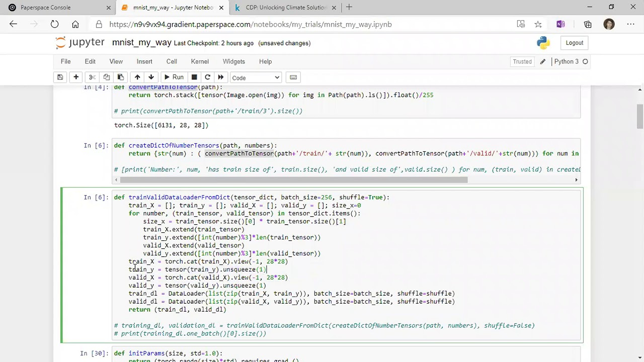Switch to the CDP Unlocking Climate Solutions tab

[x=286, y=8]
